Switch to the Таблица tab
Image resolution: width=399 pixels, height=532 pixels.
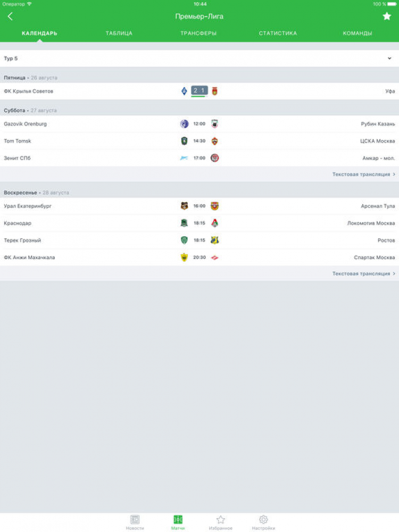point(119,34)
